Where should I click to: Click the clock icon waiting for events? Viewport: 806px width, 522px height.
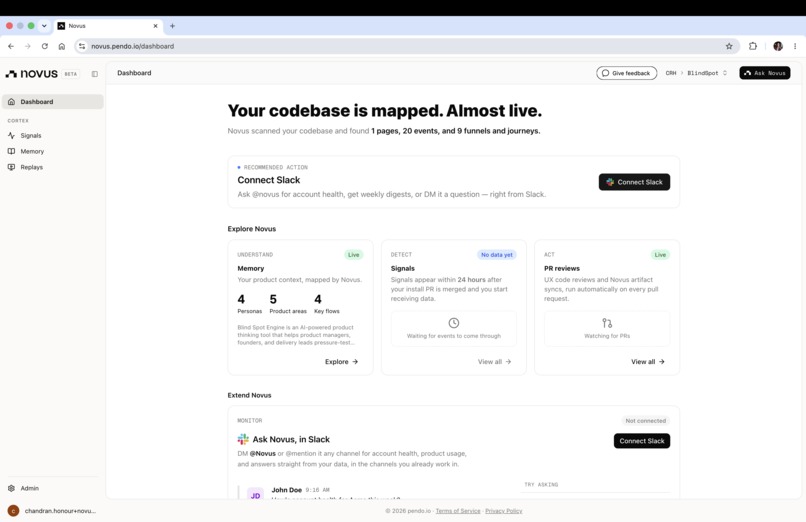[453, 323]
